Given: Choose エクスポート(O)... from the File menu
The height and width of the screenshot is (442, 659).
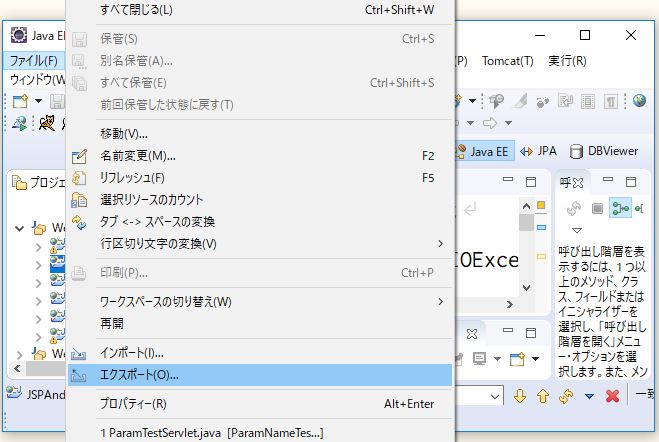Looking at the screenshot, I should [x=260, y=375].
